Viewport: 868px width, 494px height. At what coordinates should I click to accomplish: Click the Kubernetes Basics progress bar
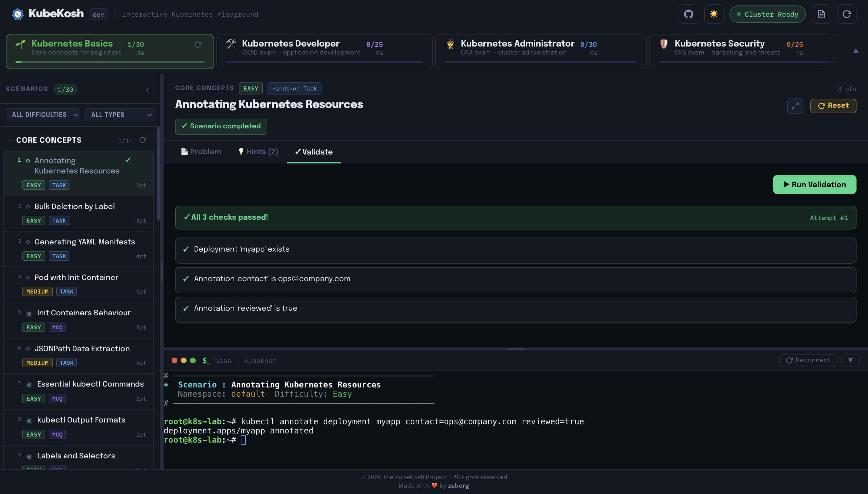110,62
